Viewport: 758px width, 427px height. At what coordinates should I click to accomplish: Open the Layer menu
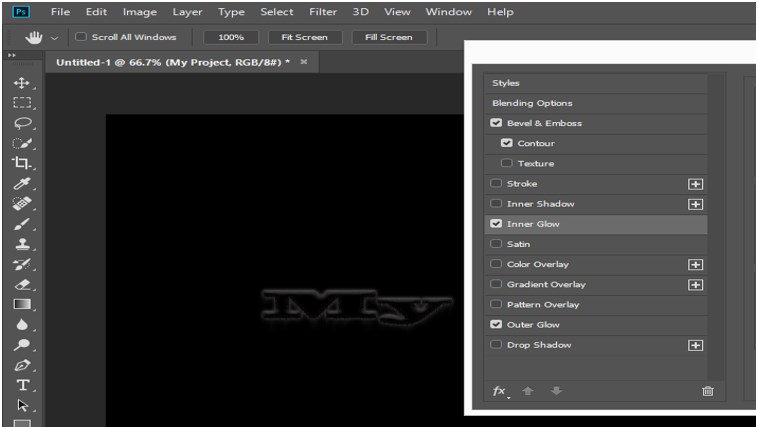(187, 12)
